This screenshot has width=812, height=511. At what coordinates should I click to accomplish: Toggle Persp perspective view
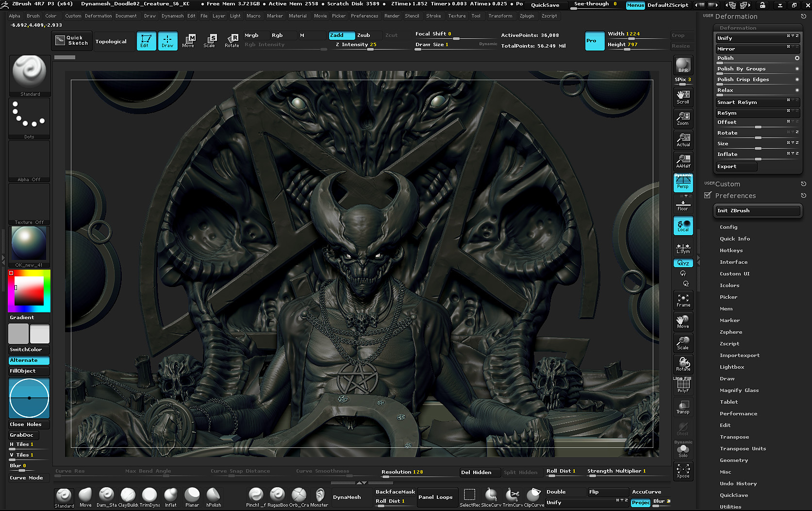point(683,183)
